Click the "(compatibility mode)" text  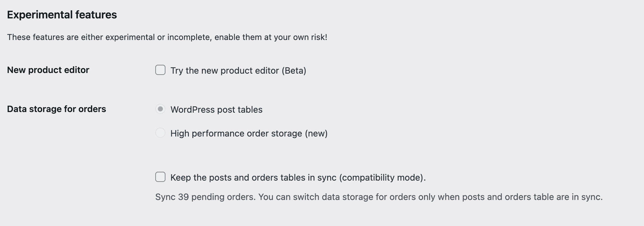[x=382, y=177]
